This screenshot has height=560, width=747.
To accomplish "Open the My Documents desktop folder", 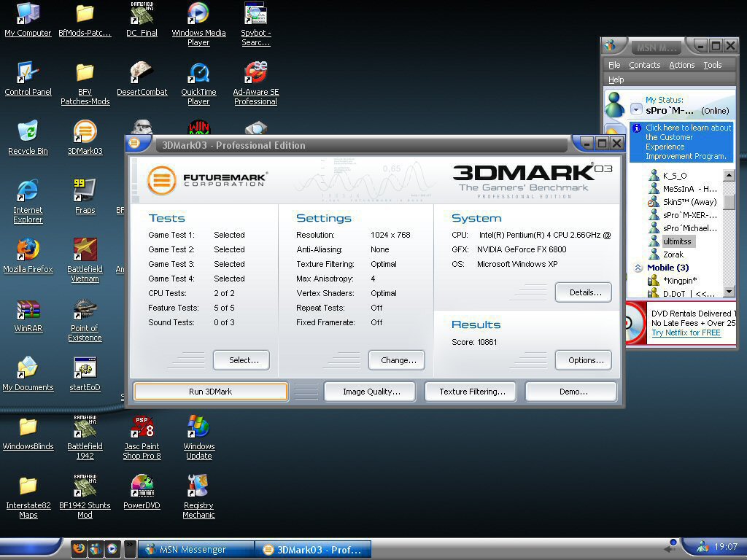I will [x=28, y=375].
